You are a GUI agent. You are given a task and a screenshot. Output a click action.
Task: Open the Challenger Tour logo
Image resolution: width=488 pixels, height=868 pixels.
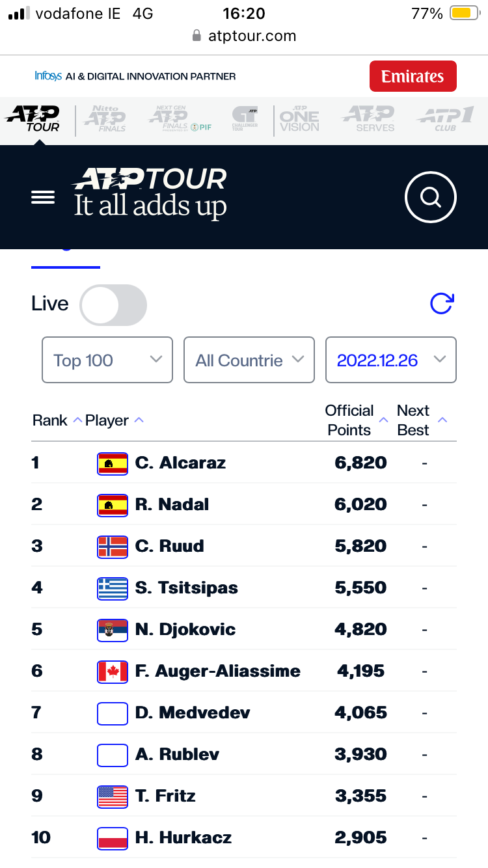point(245,118)
